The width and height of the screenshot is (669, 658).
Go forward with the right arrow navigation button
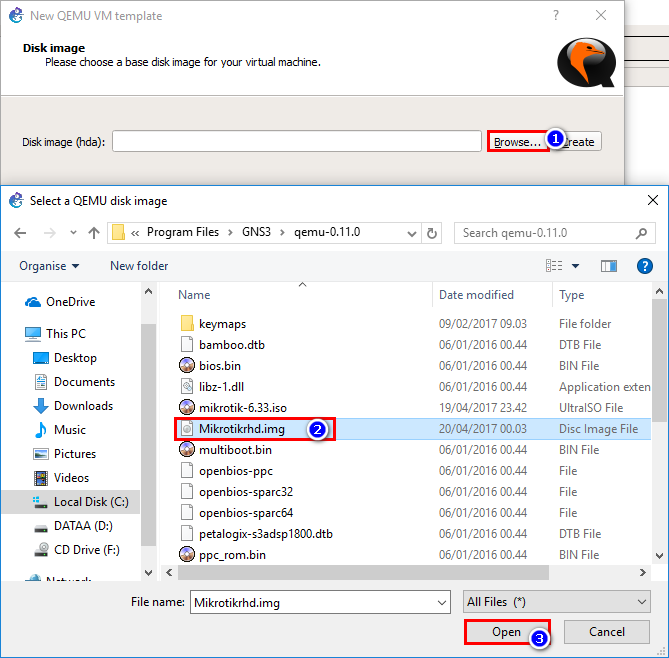pyautogui.click(x=49, y=233)
